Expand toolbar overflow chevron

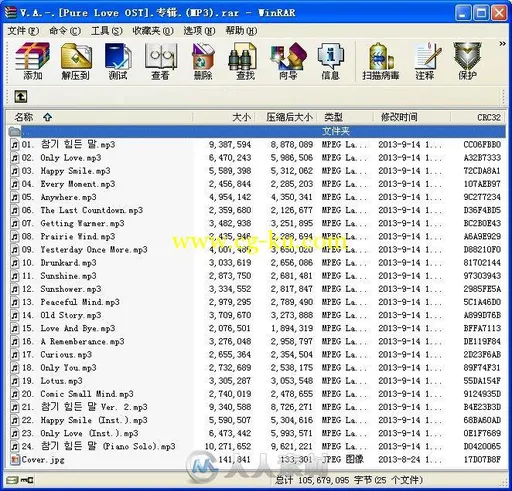[502, 44]
